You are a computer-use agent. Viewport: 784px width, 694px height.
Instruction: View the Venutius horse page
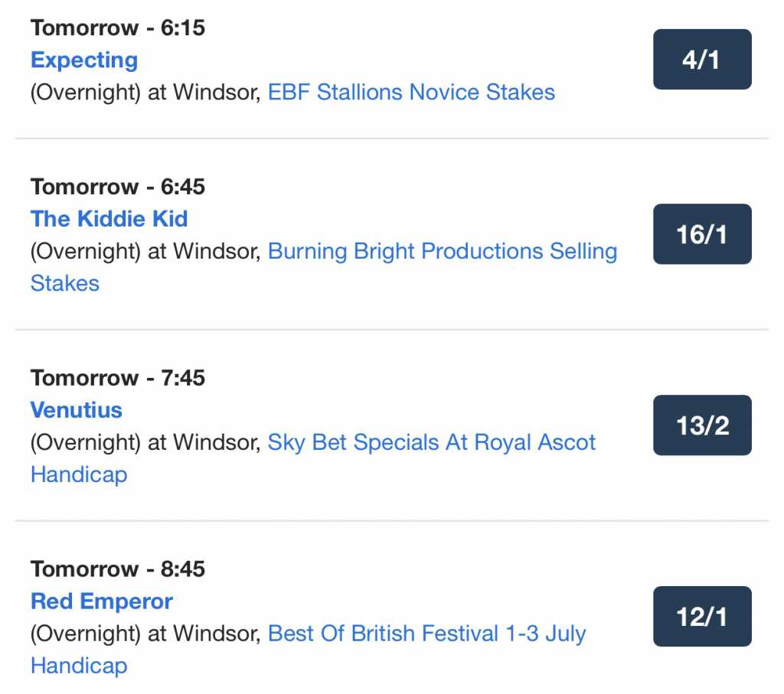tap(77, 410)
